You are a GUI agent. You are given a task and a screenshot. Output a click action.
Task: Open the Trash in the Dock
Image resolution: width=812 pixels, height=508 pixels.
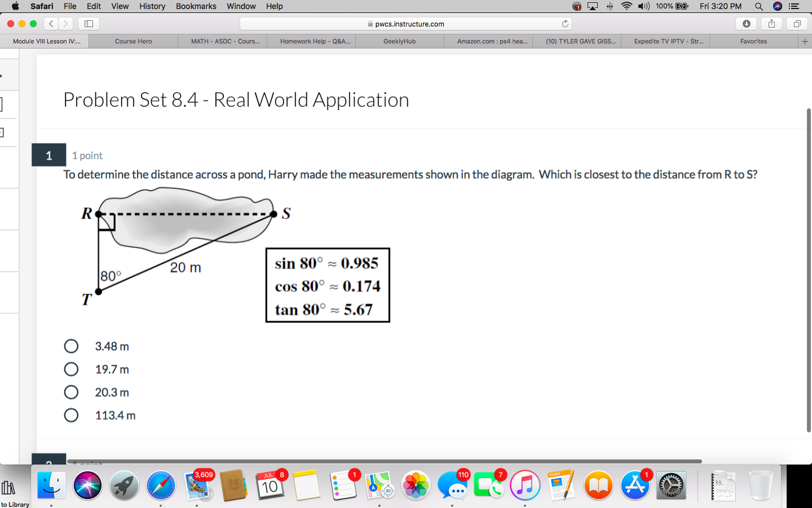(761, 484)
